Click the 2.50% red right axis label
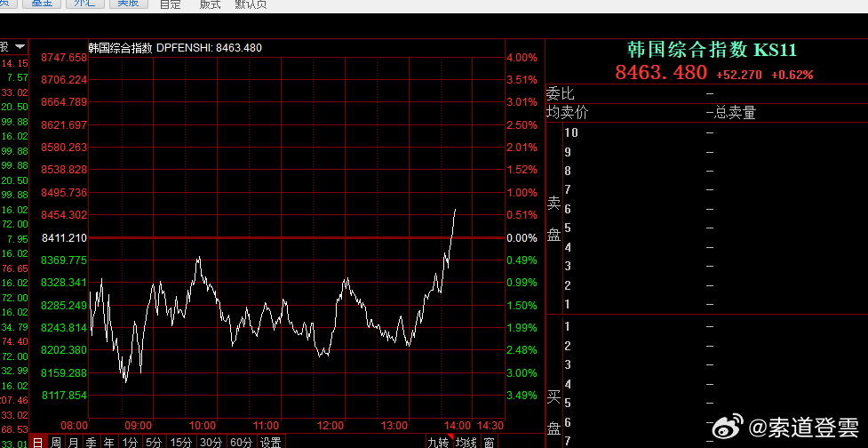This screenshot has height=448, width=868. click(522, 125)
